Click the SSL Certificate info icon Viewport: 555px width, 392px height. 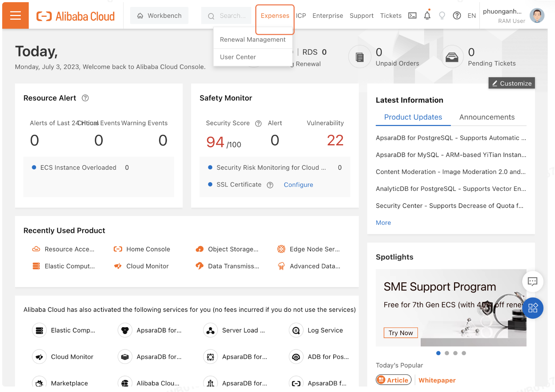[x=270, y=185]
